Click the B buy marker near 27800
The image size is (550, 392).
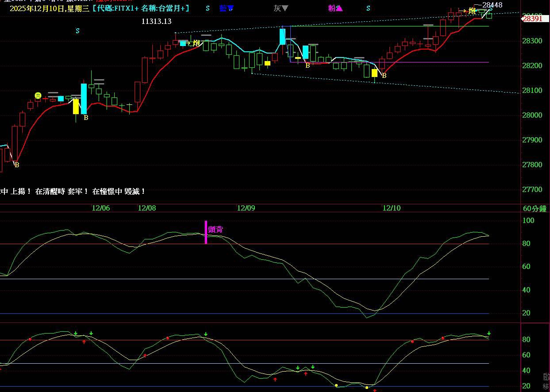(17, 165)
